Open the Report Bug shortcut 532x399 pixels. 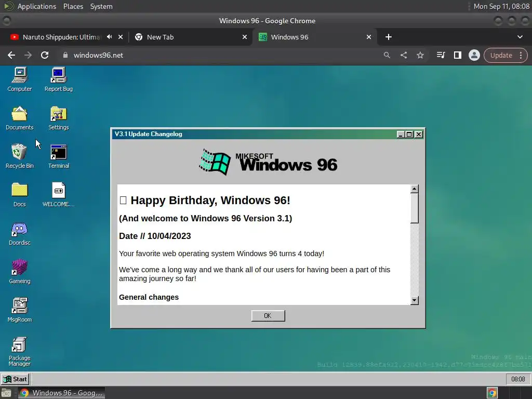[x=58, y=79]
